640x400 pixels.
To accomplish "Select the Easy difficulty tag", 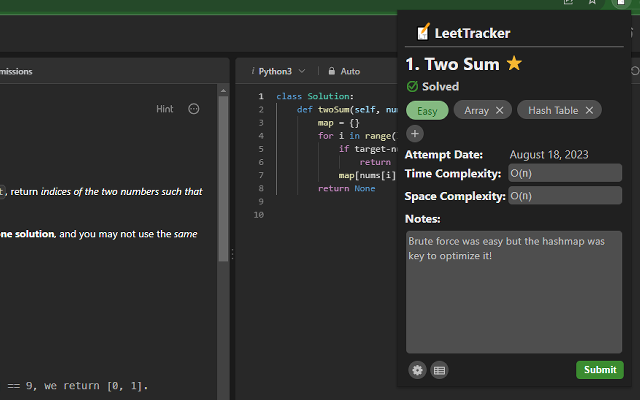I will [427, 111].
